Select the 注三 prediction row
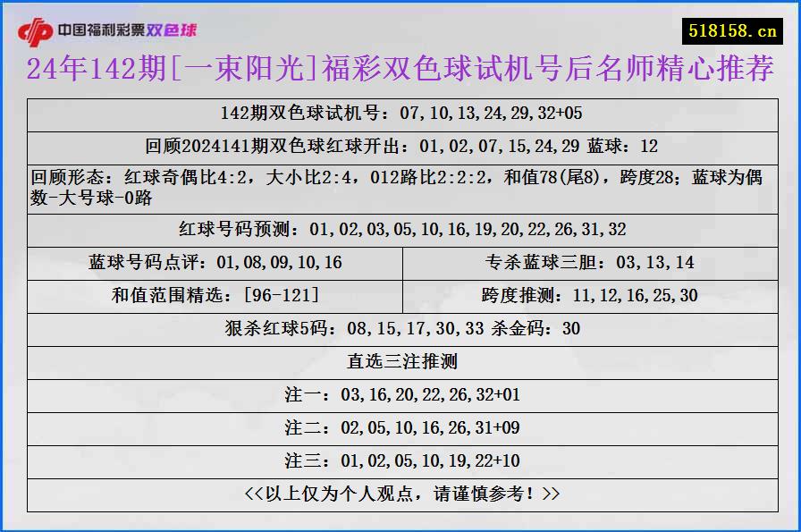801x532 pixels. pos(400,460)
